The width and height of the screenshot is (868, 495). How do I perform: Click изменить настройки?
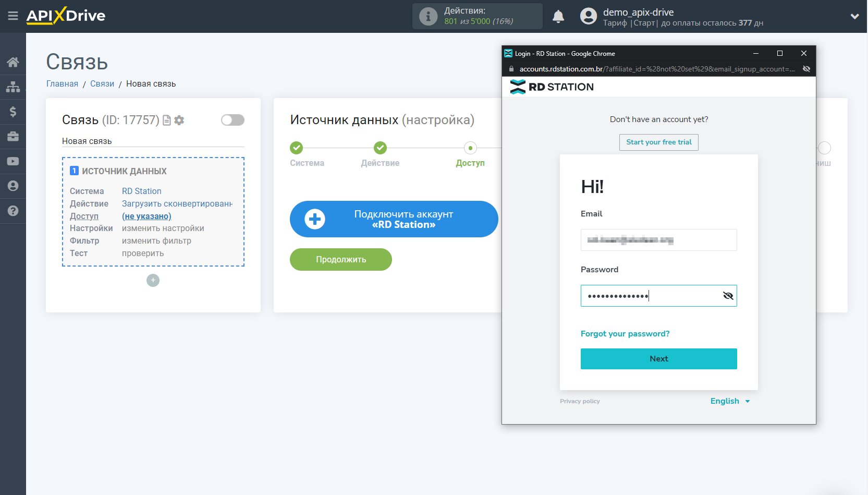[x=163, y=228]
